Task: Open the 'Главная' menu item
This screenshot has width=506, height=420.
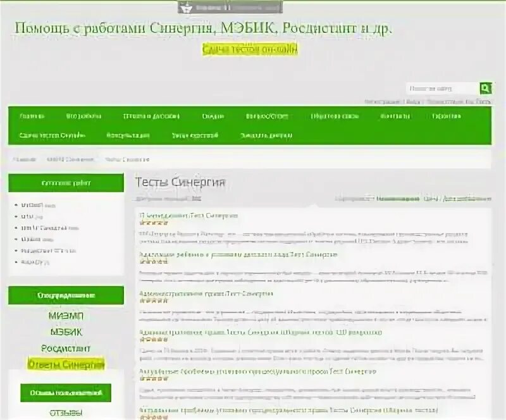Action: 32,116
